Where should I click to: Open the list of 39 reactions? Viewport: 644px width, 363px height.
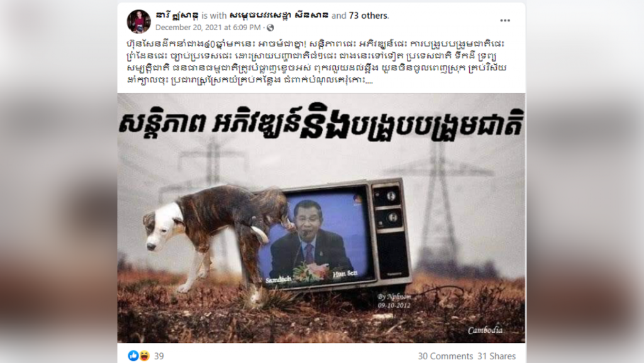tap(159, 356)
